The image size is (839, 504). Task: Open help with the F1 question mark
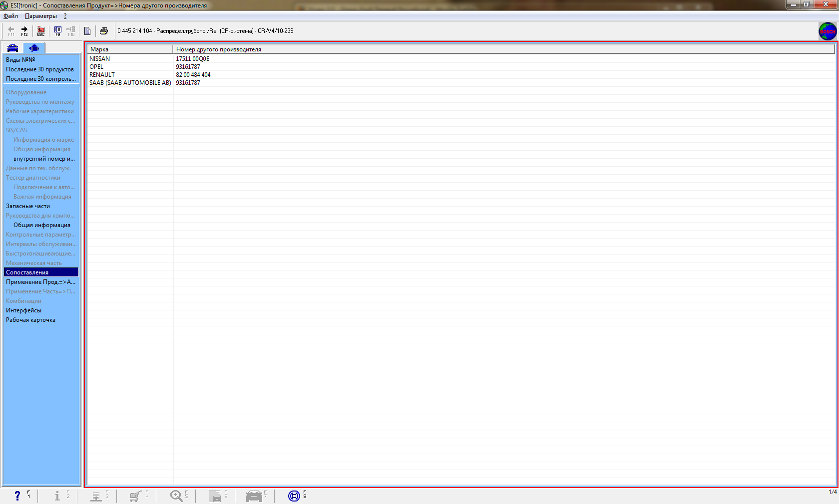tap(17, 496)
